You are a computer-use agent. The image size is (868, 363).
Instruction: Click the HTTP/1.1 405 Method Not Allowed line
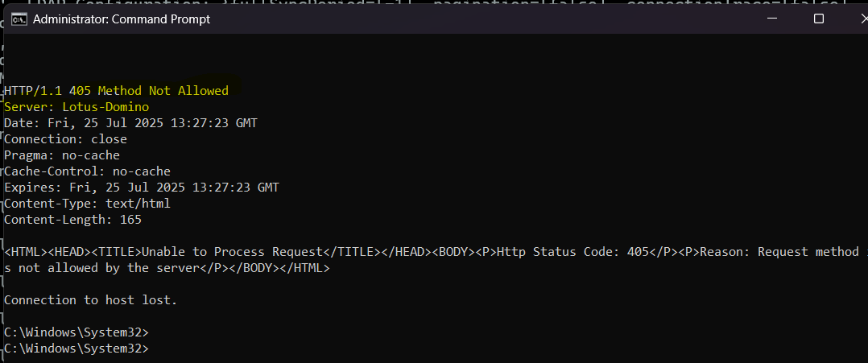point(116,90)
